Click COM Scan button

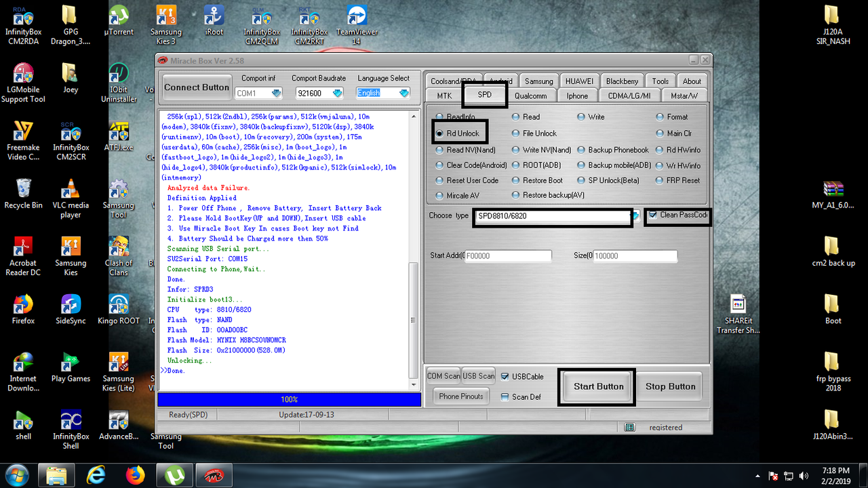click(443, 376)
